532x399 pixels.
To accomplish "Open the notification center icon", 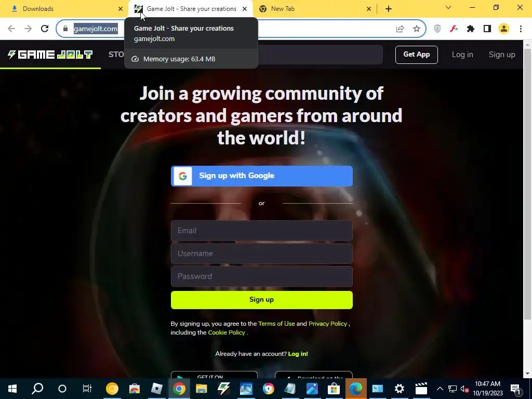I will (x=515, y=389).
